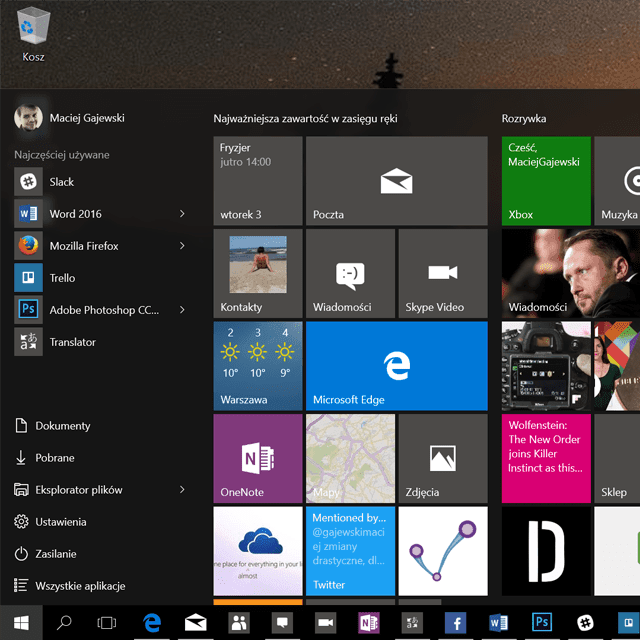
Task: Open Photoshop from the taskbar
Action: (542, 622)
